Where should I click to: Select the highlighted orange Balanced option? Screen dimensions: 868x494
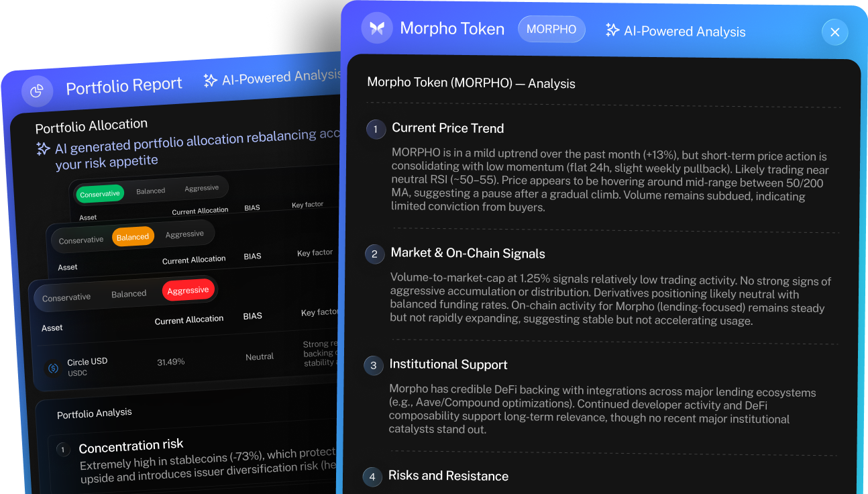(x=133, y=236)
